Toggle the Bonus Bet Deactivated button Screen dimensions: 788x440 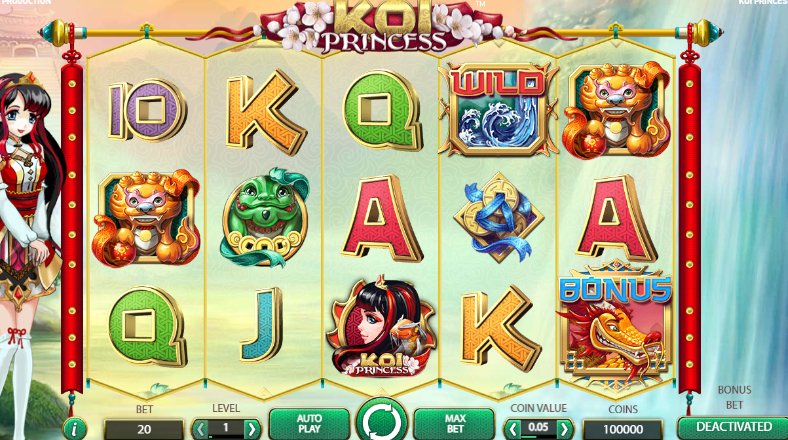(x=733, y=428)
